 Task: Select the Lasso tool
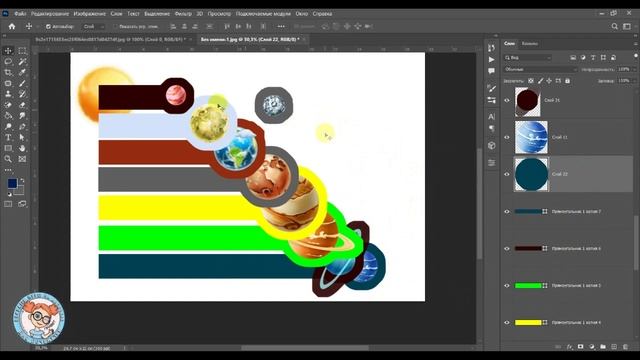[8, 62]
